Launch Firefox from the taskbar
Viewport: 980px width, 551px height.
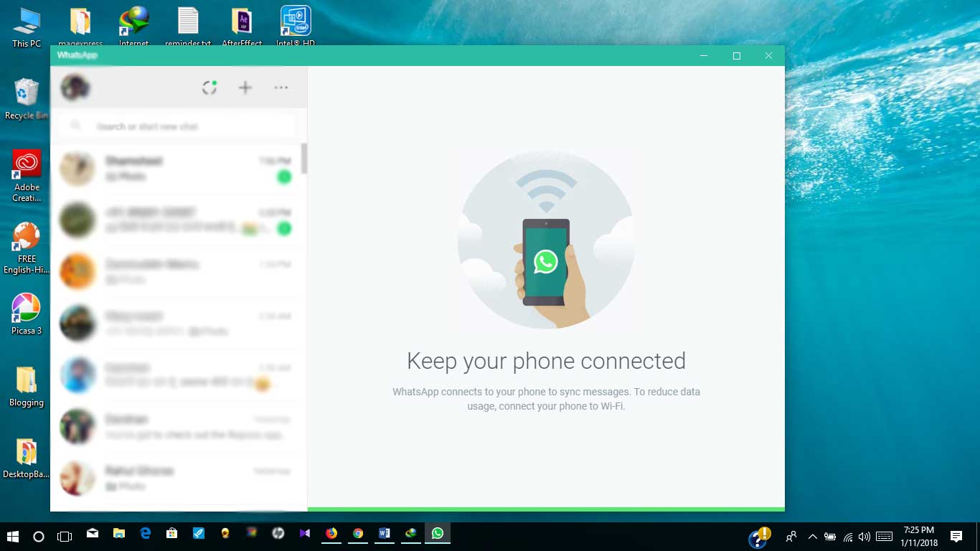tap(331, 534)
